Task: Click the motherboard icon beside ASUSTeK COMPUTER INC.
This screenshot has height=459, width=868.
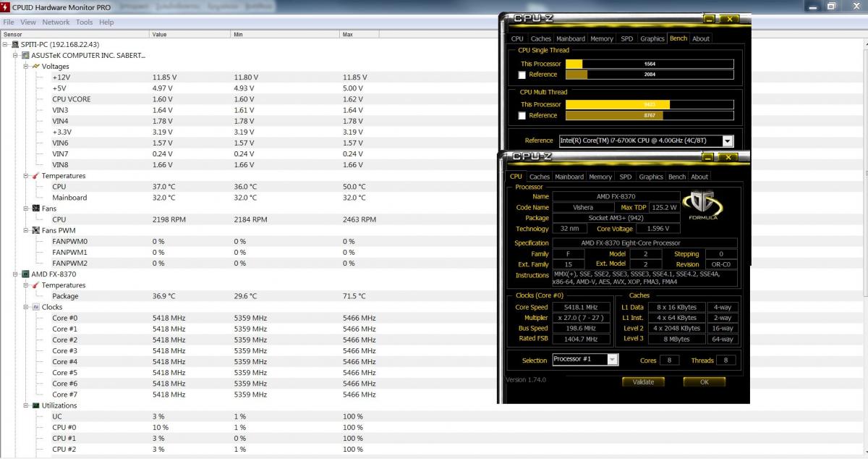Action: pyautogui.click(x=25, y=55)
